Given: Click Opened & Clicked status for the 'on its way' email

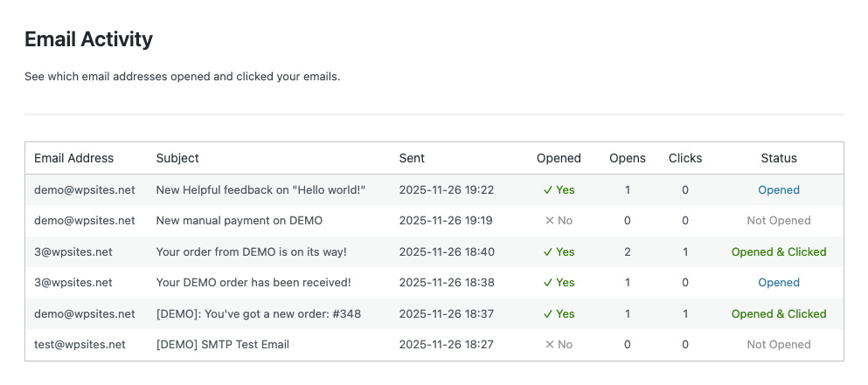Looking at the screenshot, I should pyautogui.click(x=779, y=251).
